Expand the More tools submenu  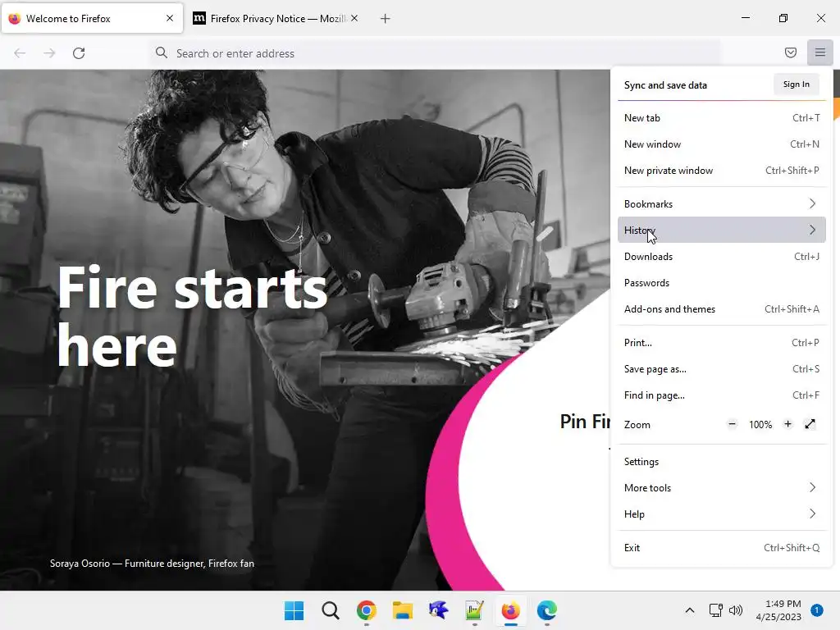(721, 487)
